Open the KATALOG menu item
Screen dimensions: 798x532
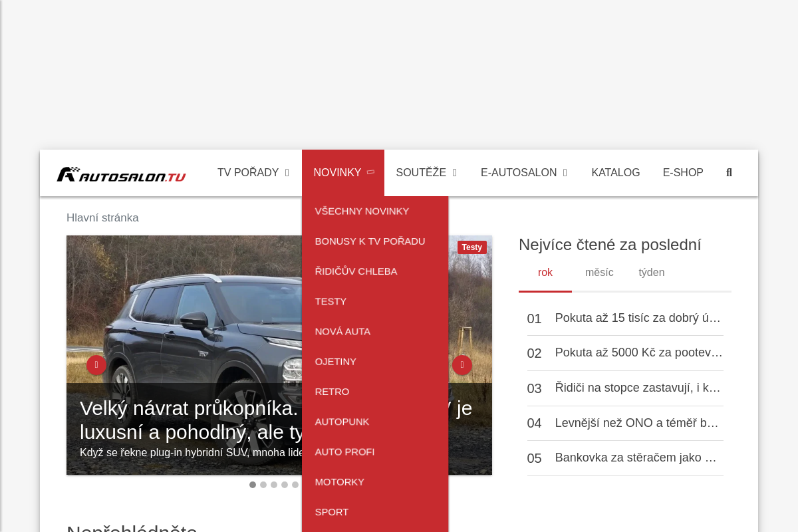pos(615,173)
